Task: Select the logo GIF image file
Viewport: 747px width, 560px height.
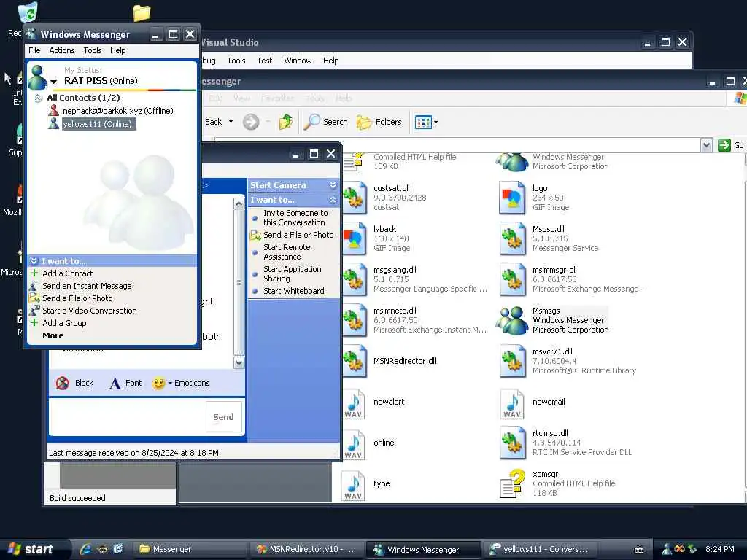Action: tap(512, 198)
